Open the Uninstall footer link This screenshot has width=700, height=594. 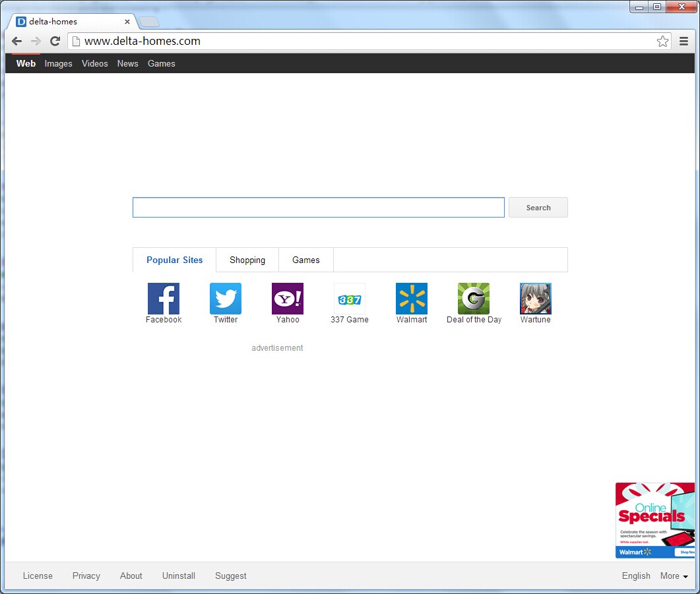coord(179,576)
